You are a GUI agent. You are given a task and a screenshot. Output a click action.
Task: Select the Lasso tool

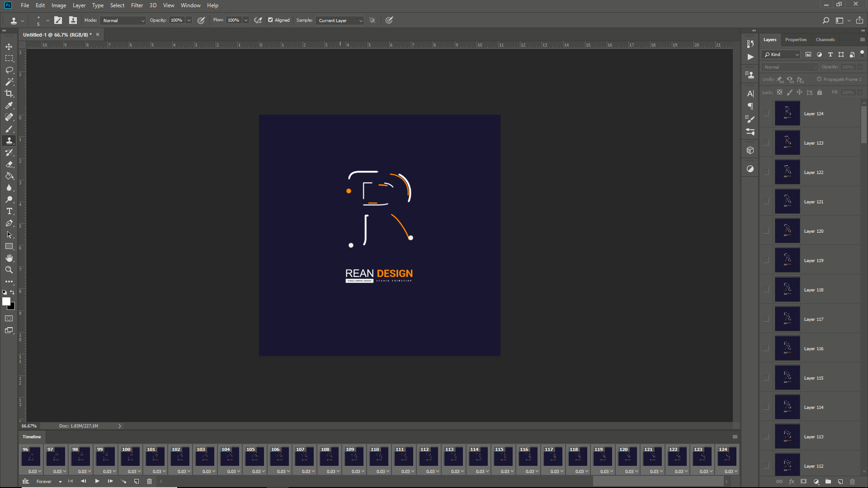click(9, 70)
